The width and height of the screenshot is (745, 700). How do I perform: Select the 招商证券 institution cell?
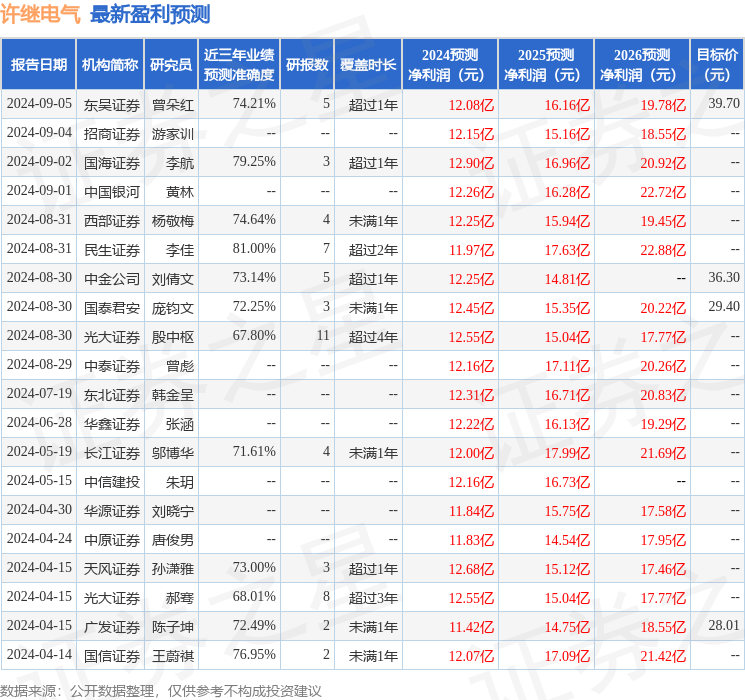[x=112, y=134]
